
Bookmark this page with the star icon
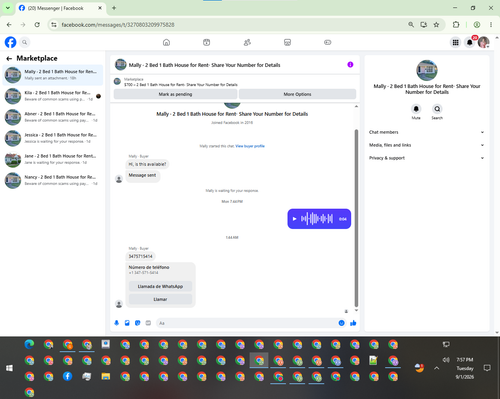(436, 25)
